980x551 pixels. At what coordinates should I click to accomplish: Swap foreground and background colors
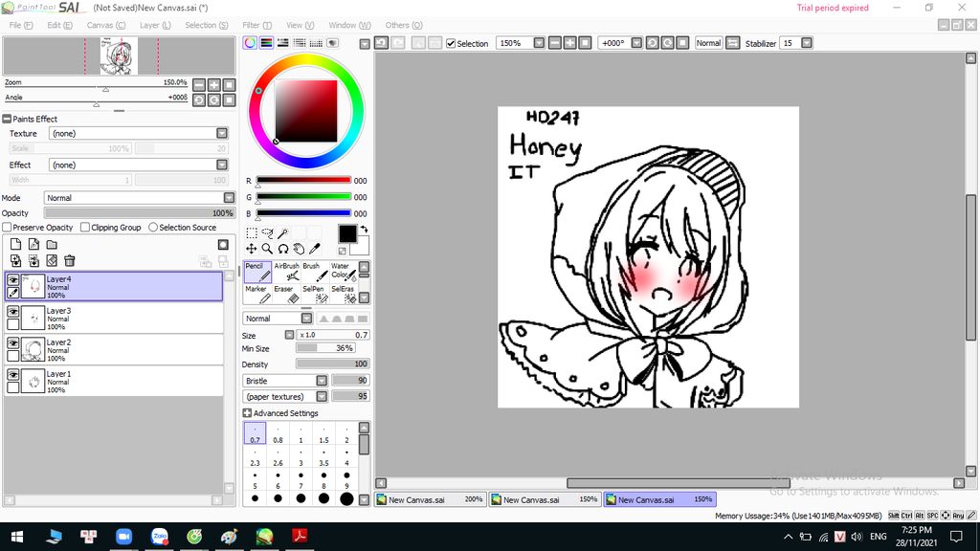365,230
